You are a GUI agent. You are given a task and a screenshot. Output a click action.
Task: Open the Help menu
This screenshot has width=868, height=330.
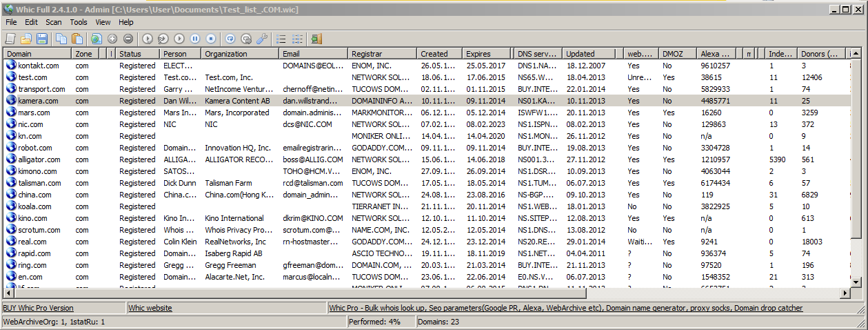pyautogui.click(x=126, y=22)
